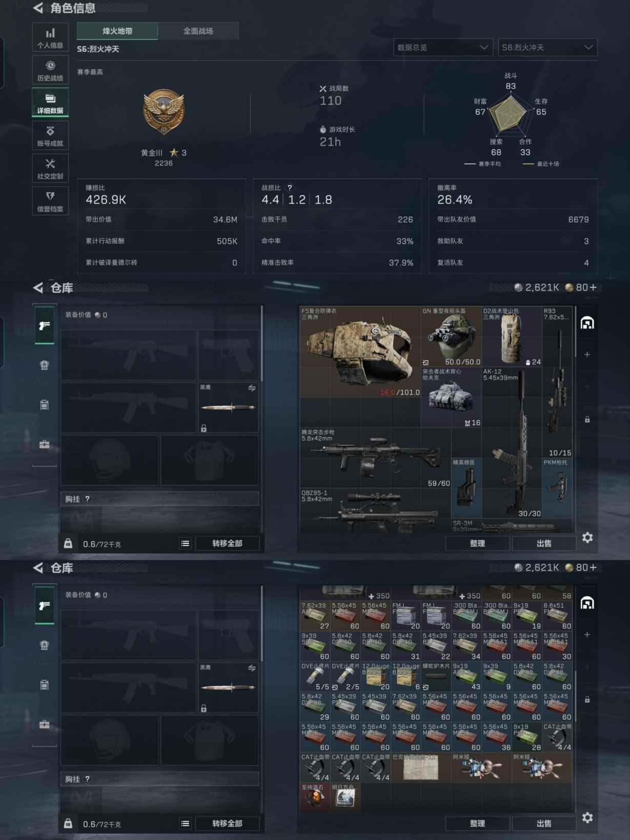Select the GN 重型夜视头盔 helmet item
Screen dimensions: 630x840
[x=451, y=336]
